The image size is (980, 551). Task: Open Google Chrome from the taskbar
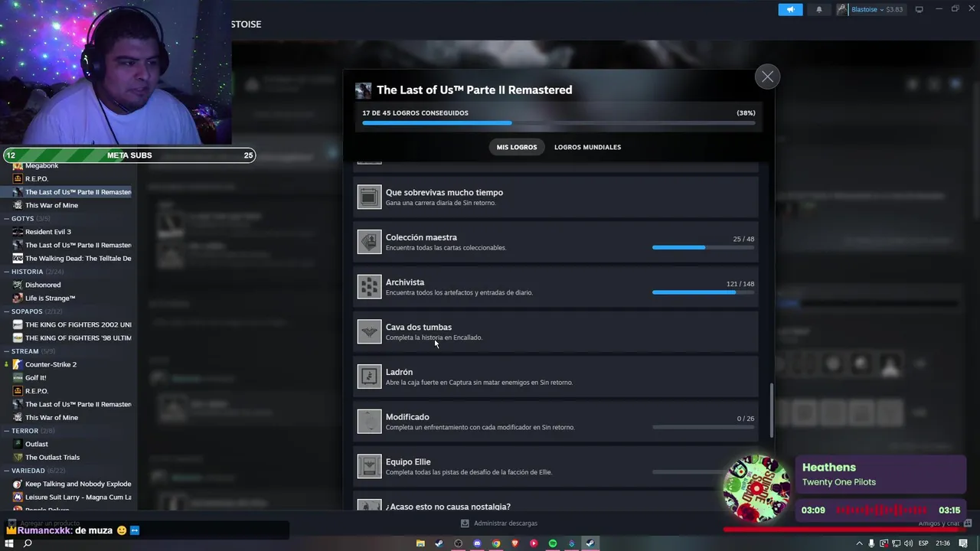pyautogui.click(x=496, y=543)
